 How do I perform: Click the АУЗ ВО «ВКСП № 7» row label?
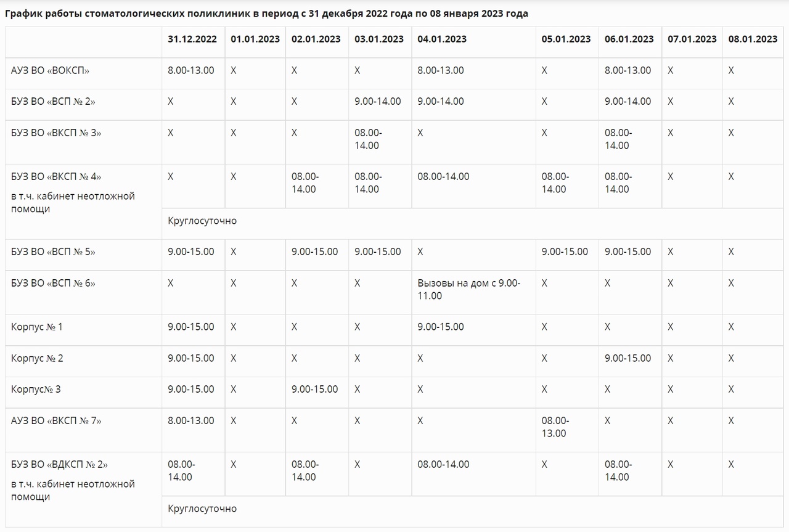tap(56, 420)
